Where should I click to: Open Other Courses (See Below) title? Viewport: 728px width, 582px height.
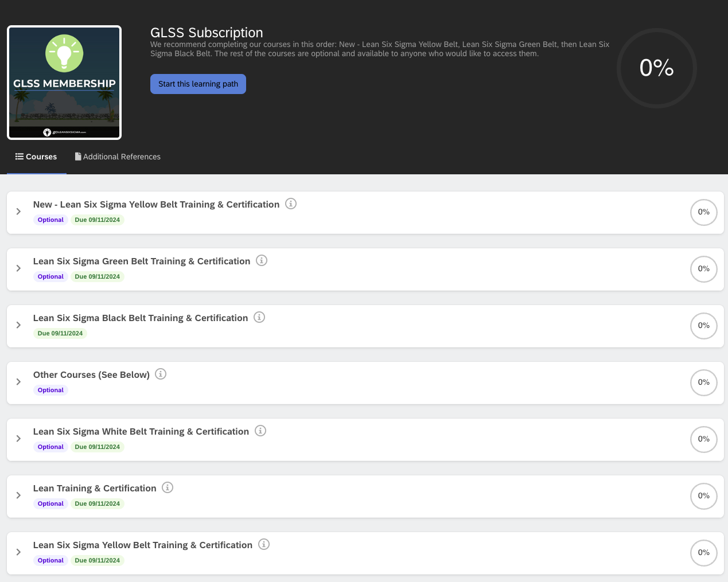click(91, 374)
